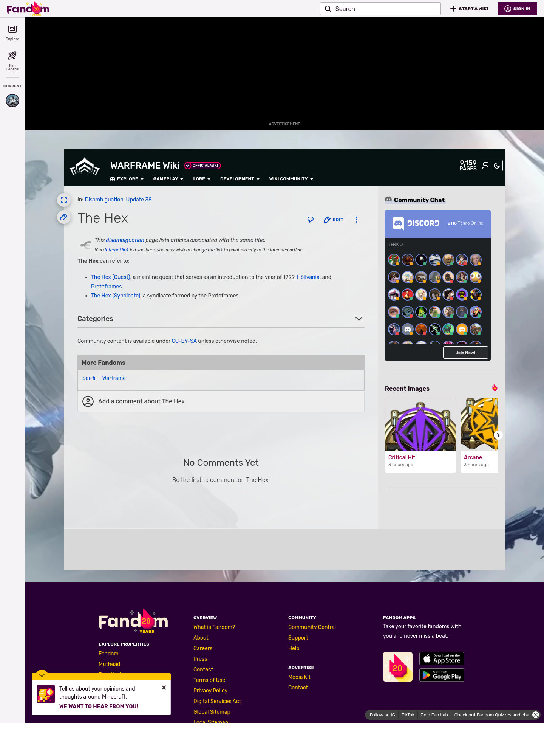Advance Recent Images carousel with right arrow

tap(498, 435)
